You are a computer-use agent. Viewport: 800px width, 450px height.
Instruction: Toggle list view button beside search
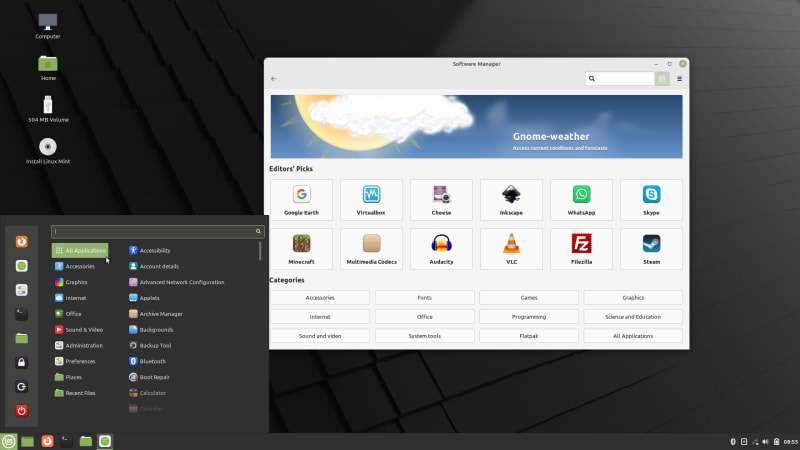click(662, 79)
